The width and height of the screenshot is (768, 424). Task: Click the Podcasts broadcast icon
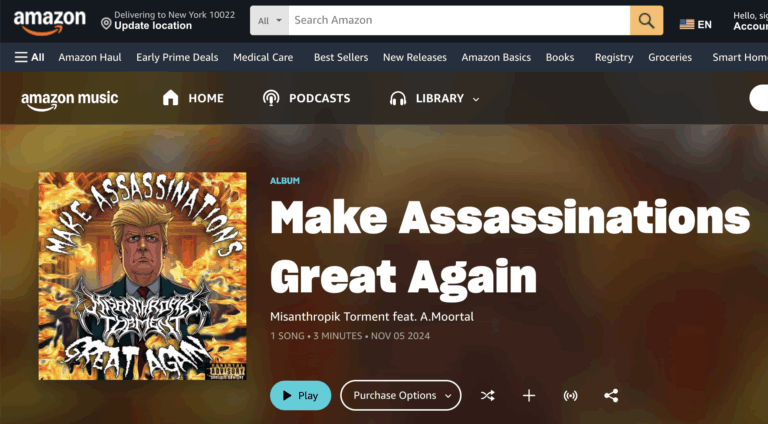(271, 98)
